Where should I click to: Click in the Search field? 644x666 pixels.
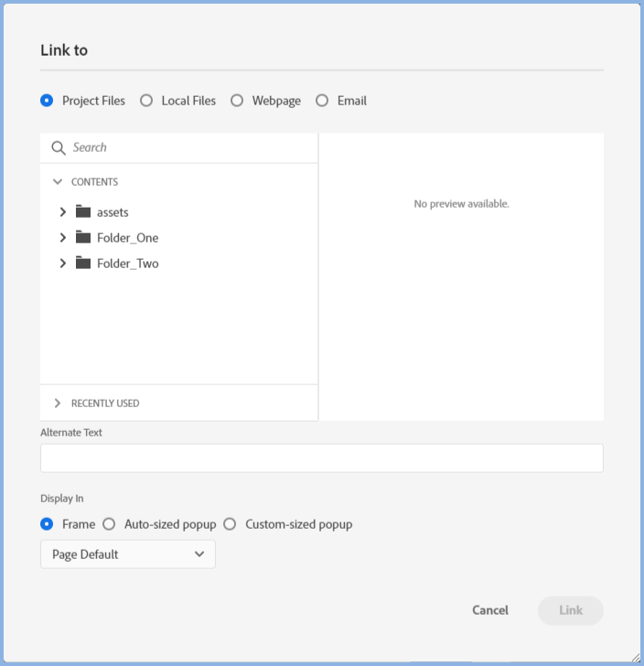[x=188, y=148]
